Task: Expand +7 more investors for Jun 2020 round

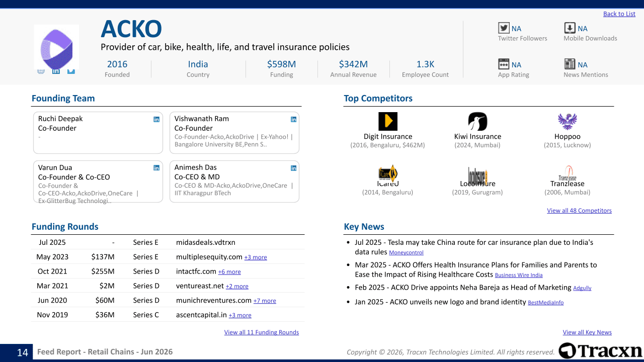Action: tap(265, 301)
